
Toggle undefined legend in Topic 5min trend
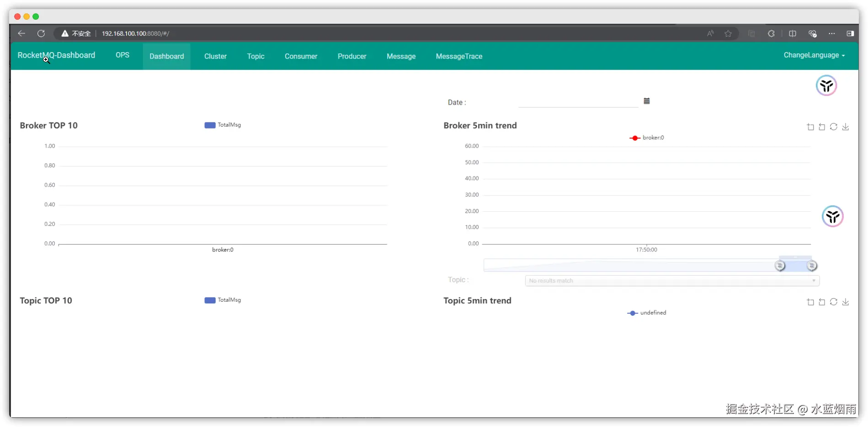[646, 313]
